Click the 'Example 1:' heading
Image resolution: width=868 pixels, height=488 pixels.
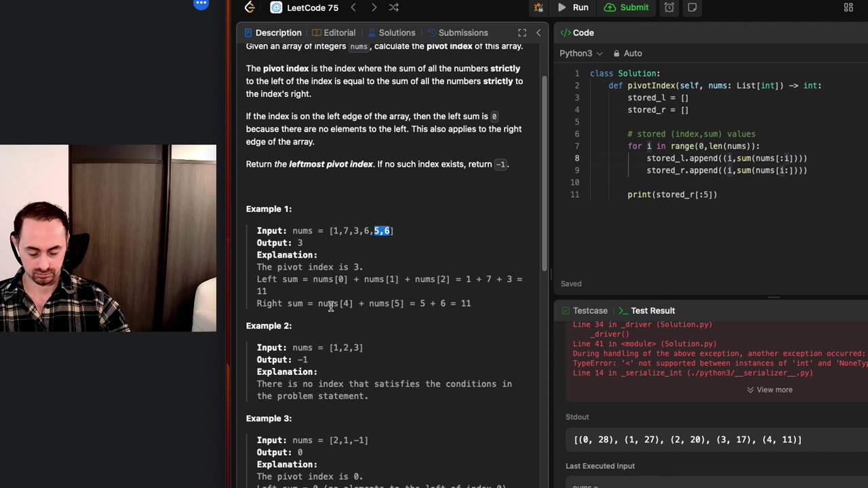[269, 209]
